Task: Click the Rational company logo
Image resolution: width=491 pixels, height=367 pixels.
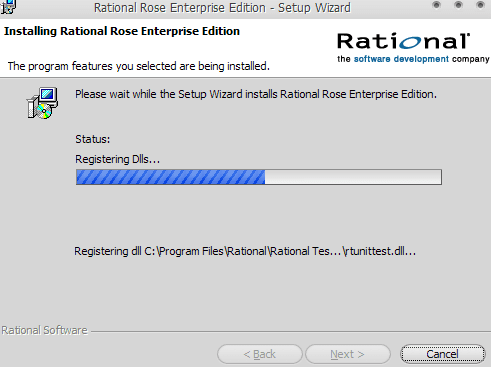Action: pyautogui.click(x=413, y=47)
